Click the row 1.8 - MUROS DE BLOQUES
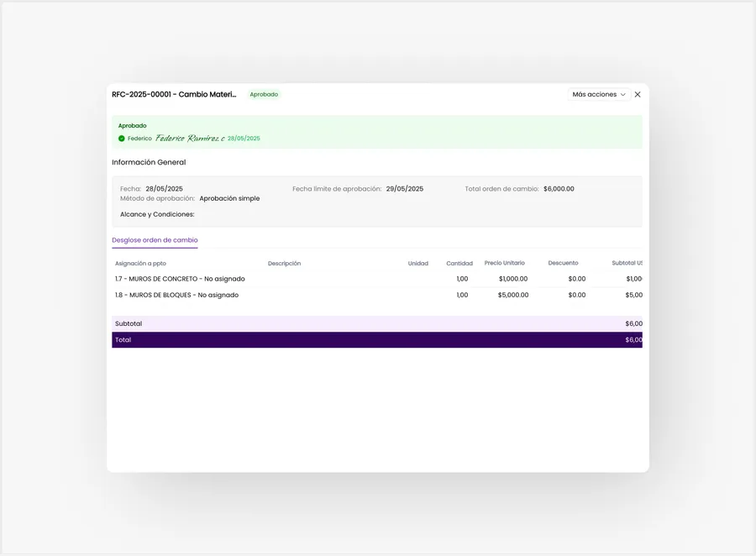The width and height of the screenshot is (756, 556). tap(377, 295)
